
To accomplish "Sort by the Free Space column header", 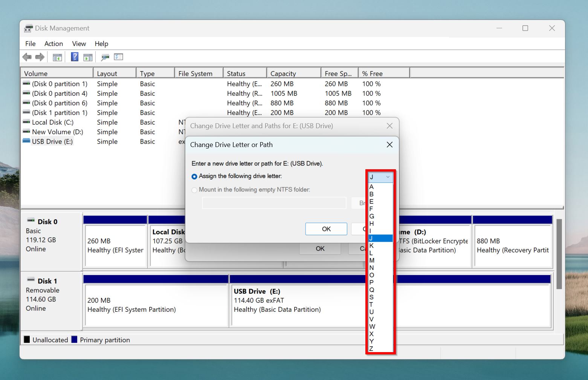I will point(340,74).
